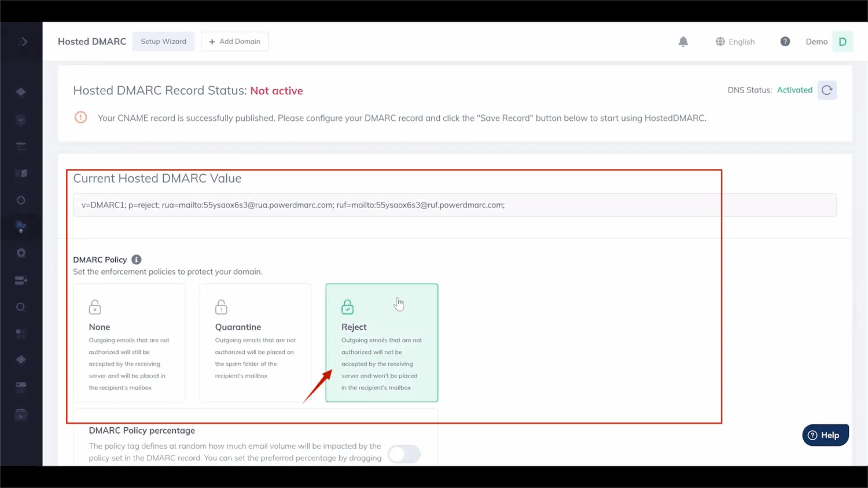Screen dimensions: 868x488
Task: Open the video play sidebar icon
Action: click(x=21, y=415)
